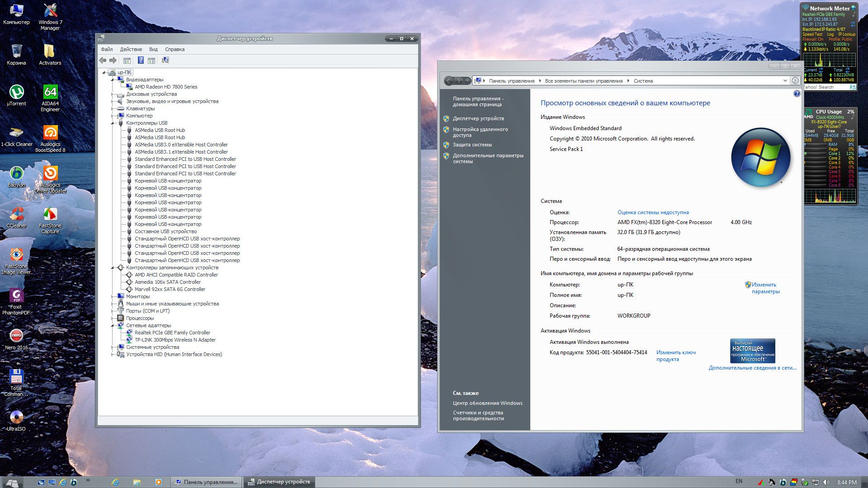Image resolution: width=868 pixels, height=488 pixels.
Task: Click the Back arrow in Device Manager toolbar
Action: (103, 61)
